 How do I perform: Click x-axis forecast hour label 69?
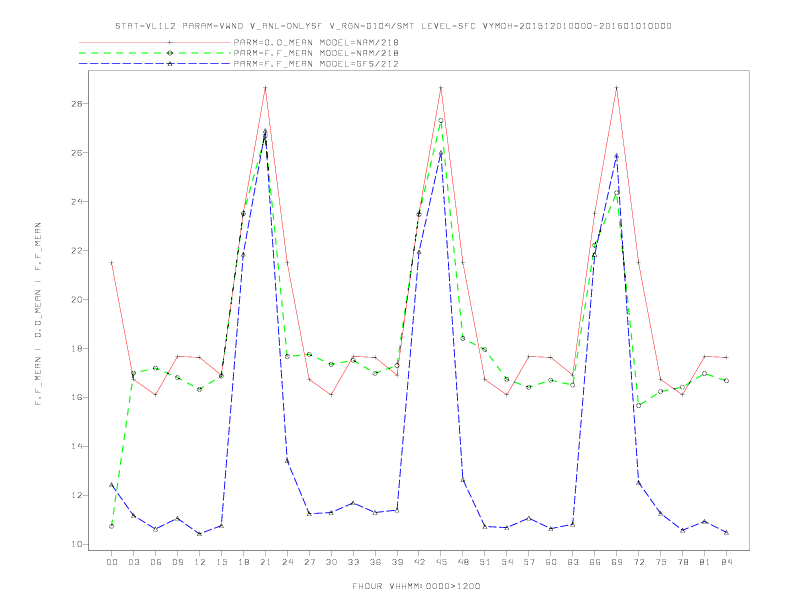click(617, 562)
